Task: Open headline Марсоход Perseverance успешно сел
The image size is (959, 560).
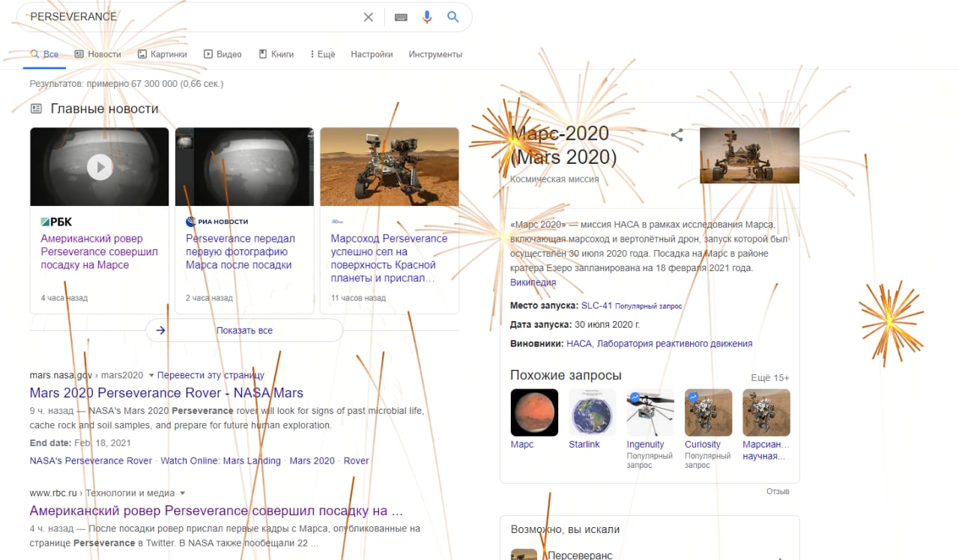Action: coord(389,258)
